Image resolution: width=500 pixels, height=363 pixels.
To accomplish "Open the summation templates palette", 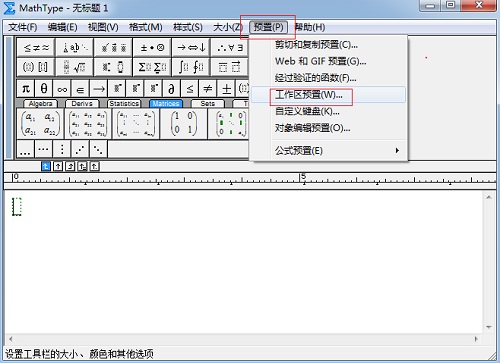I will (x=152, y=67).
